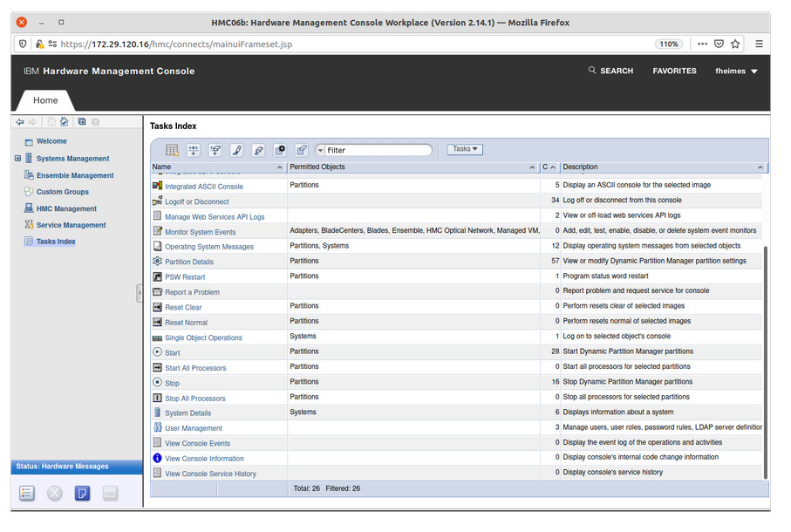Click the lock icon in address bar
The width and height of the screenshot is (791, 532).
[x=40, y=44]
